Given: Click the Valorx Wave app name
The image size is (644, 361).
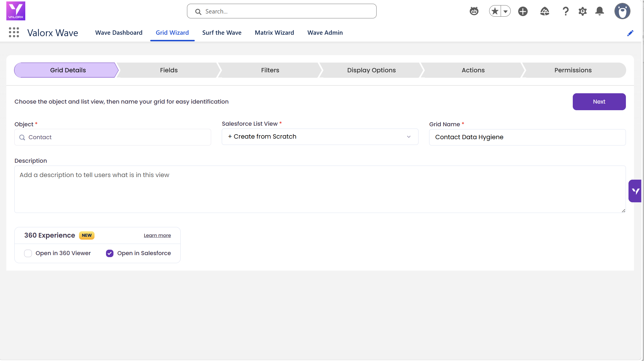Looking at the screenshot, I should pyautogui.click(x=53, y=33).
